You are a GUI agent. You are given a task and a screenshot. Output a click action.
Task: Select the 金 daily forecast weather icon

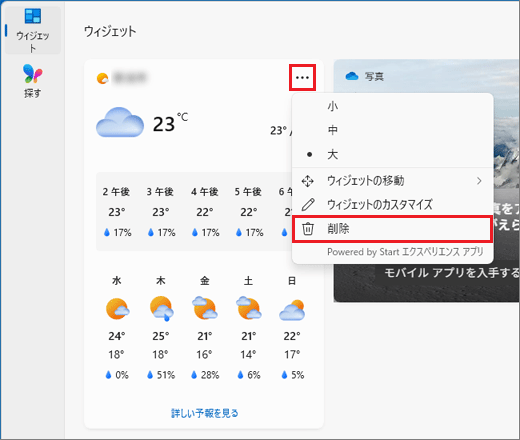[x=205, y=308]
